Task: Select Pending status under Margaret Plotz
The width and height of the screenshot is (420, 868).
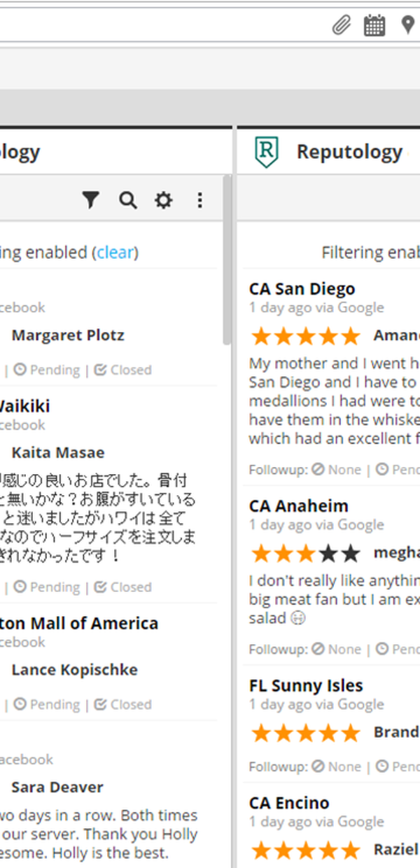Action: (x=46, y=370)
